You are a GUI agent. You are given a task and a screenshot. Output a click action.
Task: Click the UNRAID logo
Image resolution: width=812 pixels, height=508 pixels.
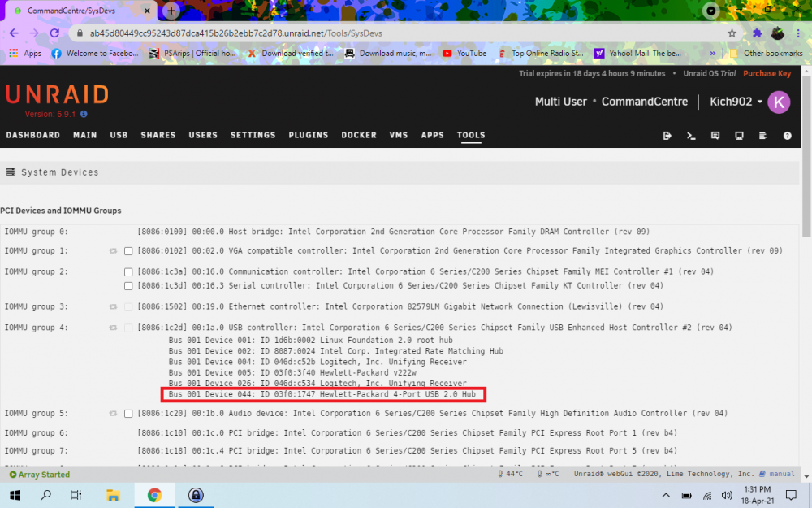[57, 95]
